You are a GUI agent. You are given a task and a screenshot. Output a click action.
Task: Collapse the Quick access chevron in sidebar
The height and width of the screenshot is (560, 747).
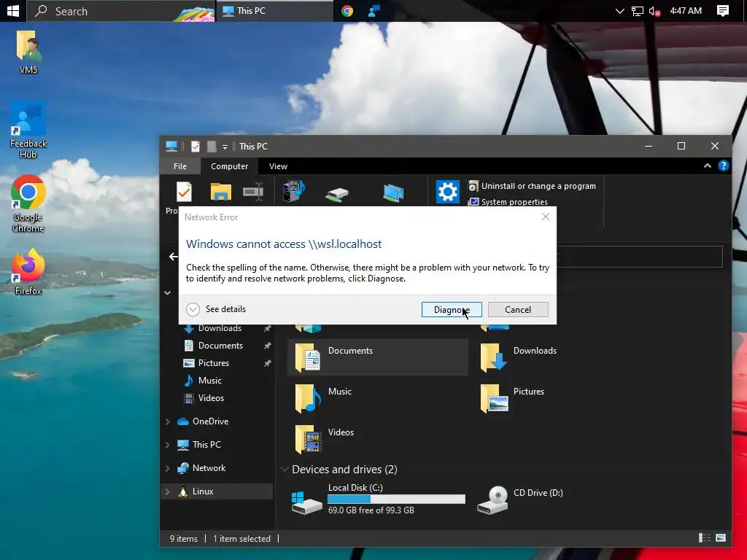[168, 293]
